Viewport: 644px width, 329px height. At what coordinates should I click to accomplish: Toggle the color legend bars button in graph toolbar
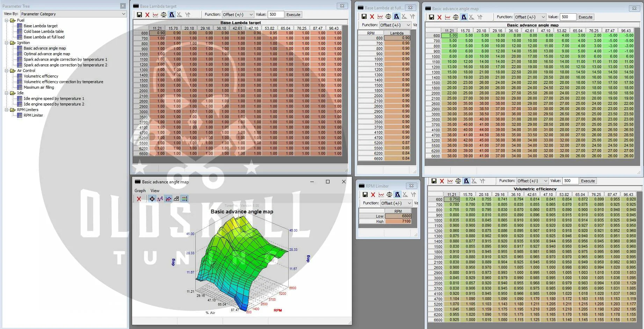pyautogui.click(x=184, y=199)
